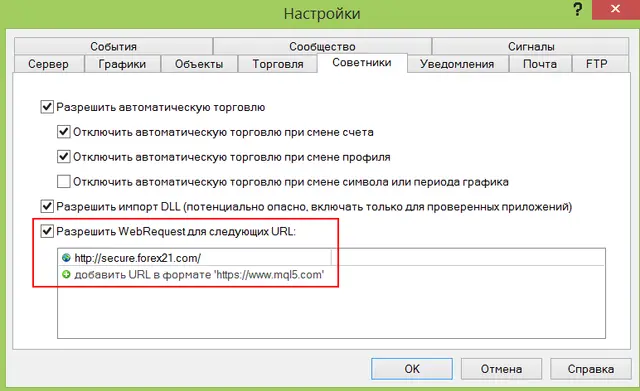Toggle 'Разрешить автоматическую торговлю' checkbox
The image size is (640, 391).
tap(47, 107)
